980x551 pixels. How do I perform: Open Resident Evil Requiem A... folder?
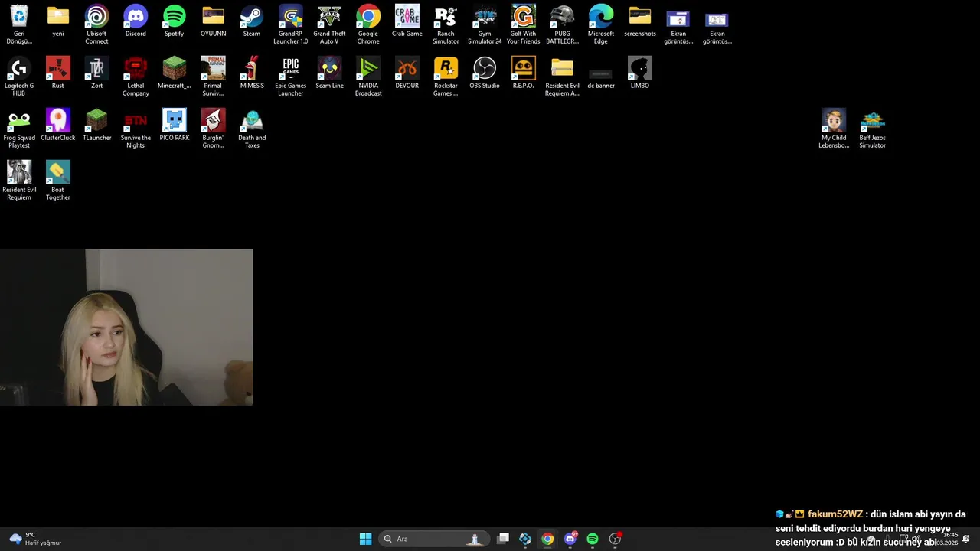coord(562,77)
